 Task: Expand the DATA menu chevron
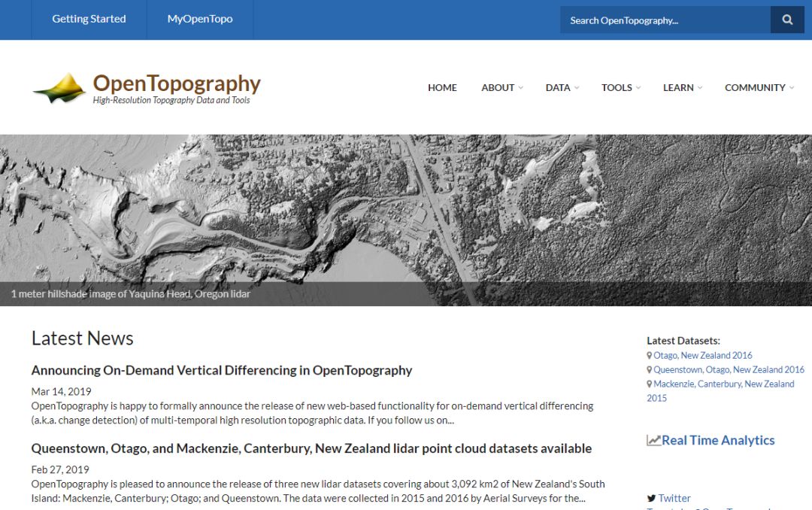(x=577, y=87)
